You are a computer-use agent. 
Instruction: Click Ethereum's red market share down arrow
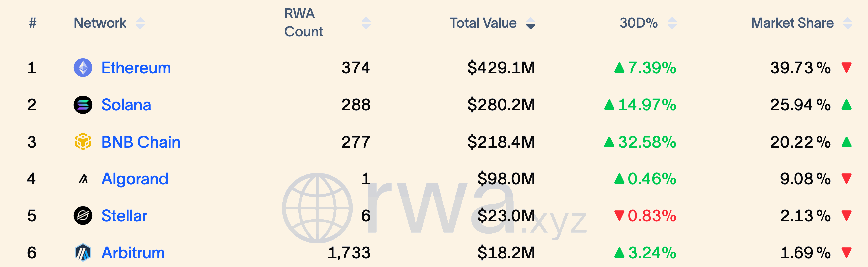[x=846, y=68]
